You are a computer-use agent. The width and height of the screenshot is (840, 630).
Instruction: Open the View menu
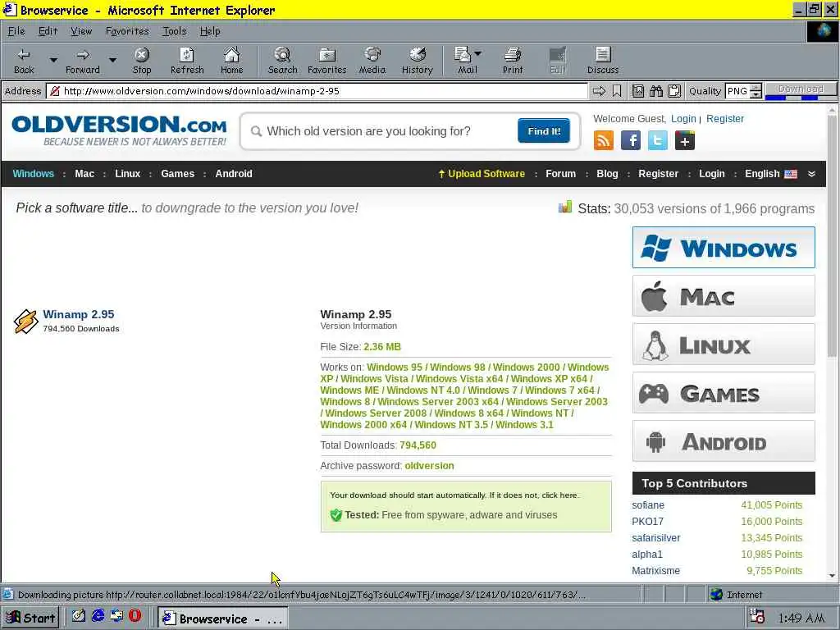81,31
